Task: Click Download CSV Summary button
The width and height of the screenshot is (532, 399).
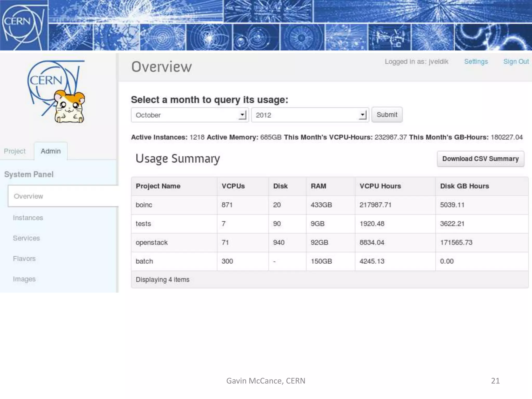Action: 480,159
